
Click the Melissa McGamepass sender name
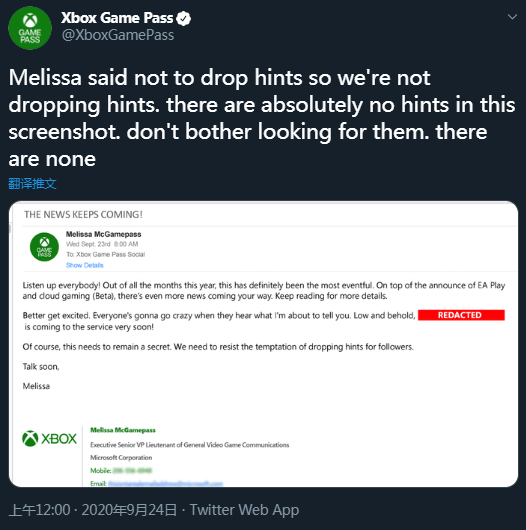103,234
